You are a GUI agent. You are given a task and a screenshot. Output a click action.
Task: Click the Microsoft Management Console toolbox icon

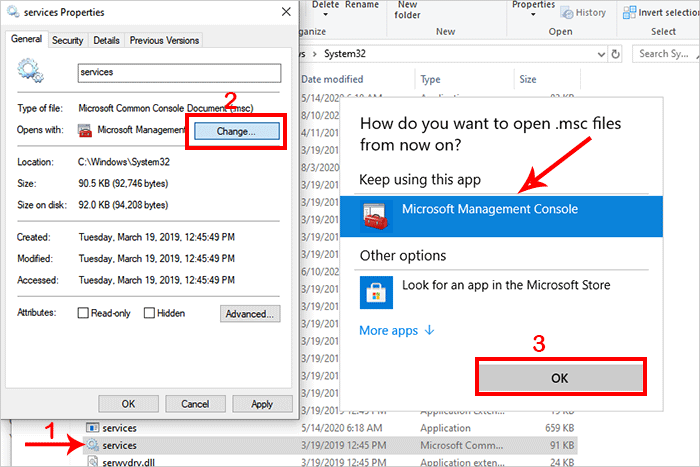[x=376, y=216]
